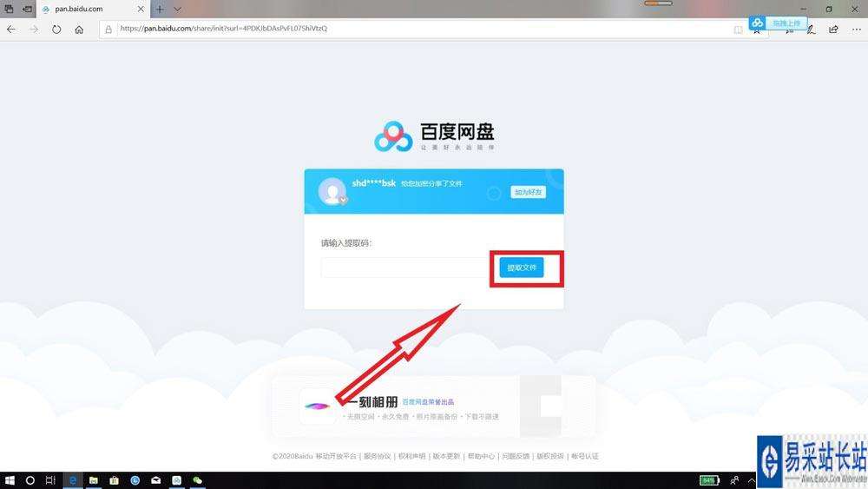The width and height of the screenshot is (868, 489).
Task: Open the browser home page
Action: [79, 30]
